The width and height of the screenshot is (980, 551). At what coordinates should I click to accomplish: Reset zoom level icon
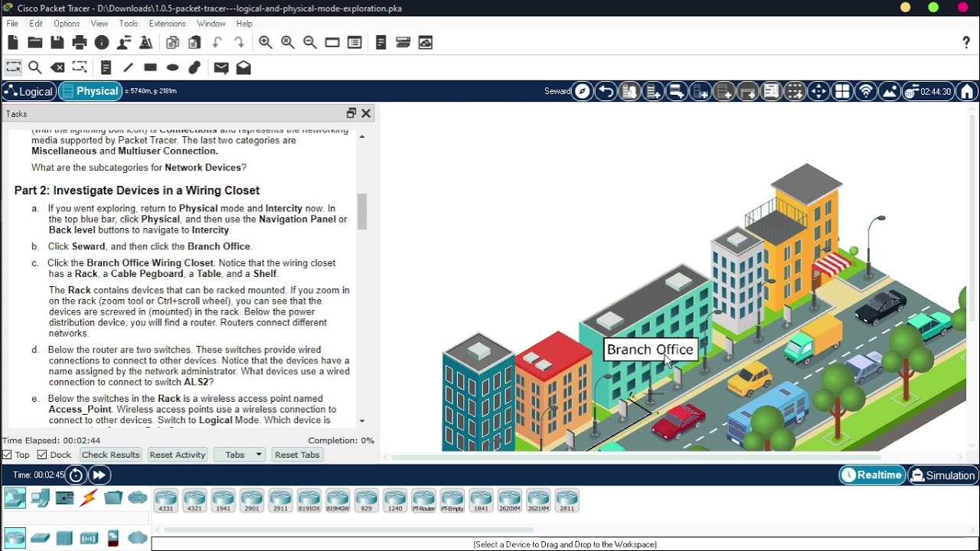288,43
